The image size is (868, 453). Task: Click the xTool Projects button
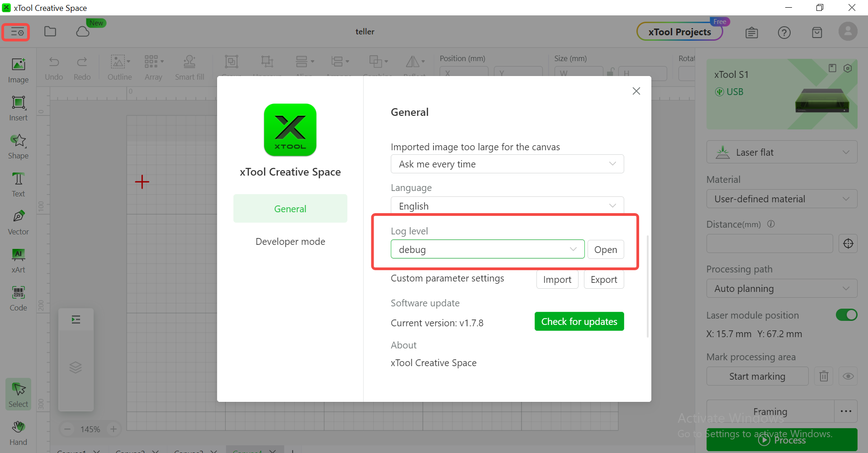pos(679,32)
